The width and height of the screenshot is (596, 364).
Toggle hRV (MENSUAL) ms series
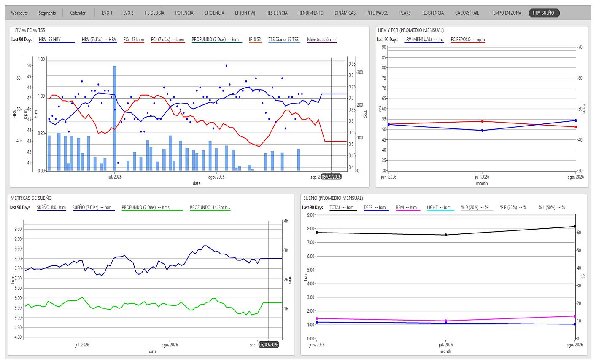click(424, 40)
